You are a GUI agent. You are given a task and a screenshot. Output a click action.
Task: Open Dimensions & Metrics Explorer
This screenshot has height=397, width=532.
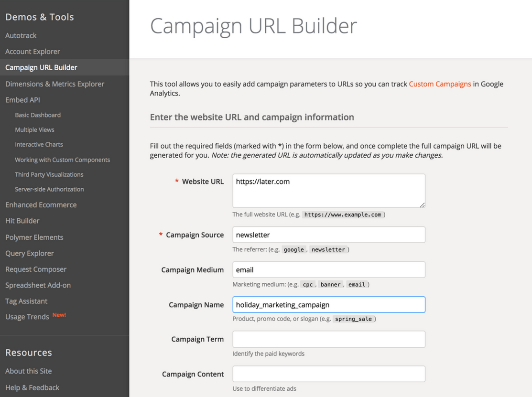tap(54, 84)
